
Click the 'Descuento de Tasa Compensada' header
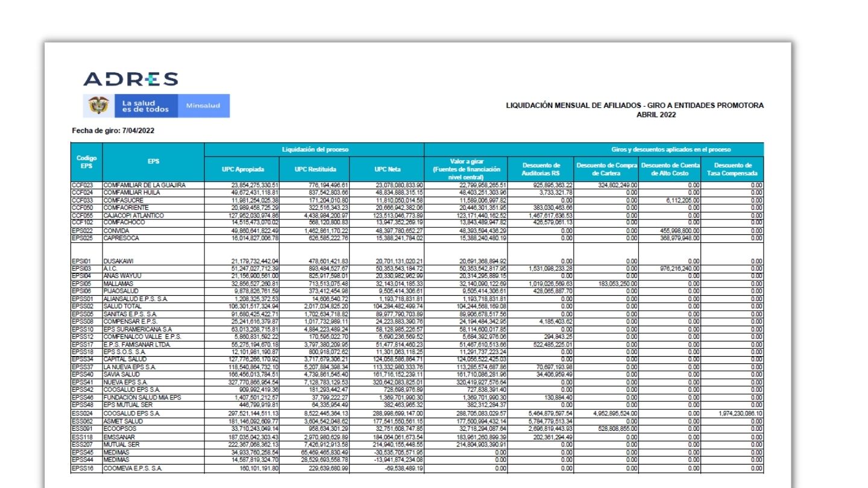[732, 169]
